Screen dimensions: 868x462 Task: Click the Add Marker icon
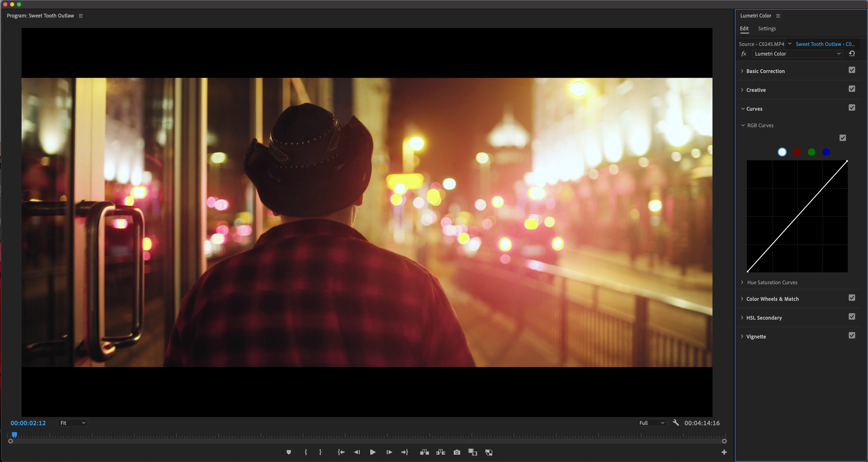pyautogui.click(x=289, y=452)
